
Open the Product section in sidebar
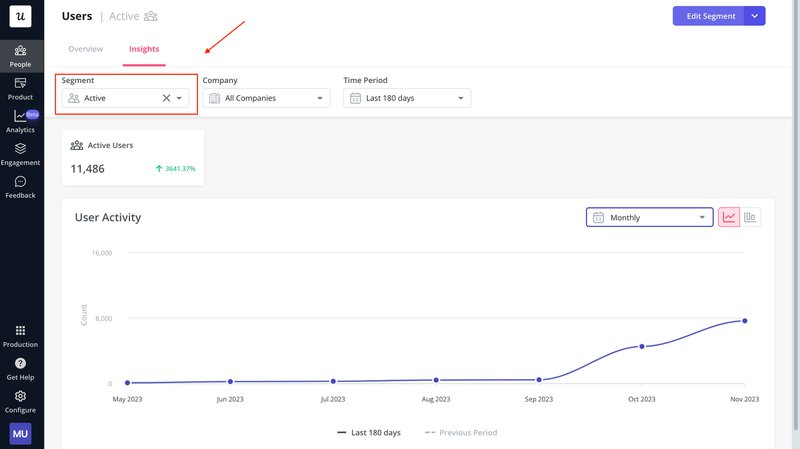click(x=20, y=89)
